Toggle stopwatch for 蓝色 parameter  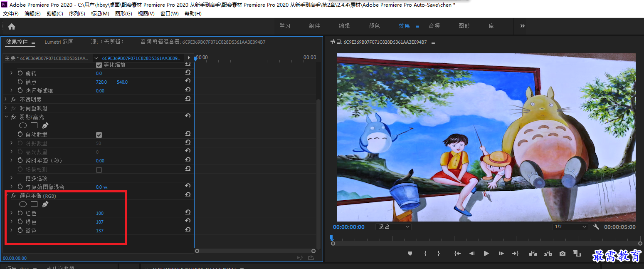(20, 231)
